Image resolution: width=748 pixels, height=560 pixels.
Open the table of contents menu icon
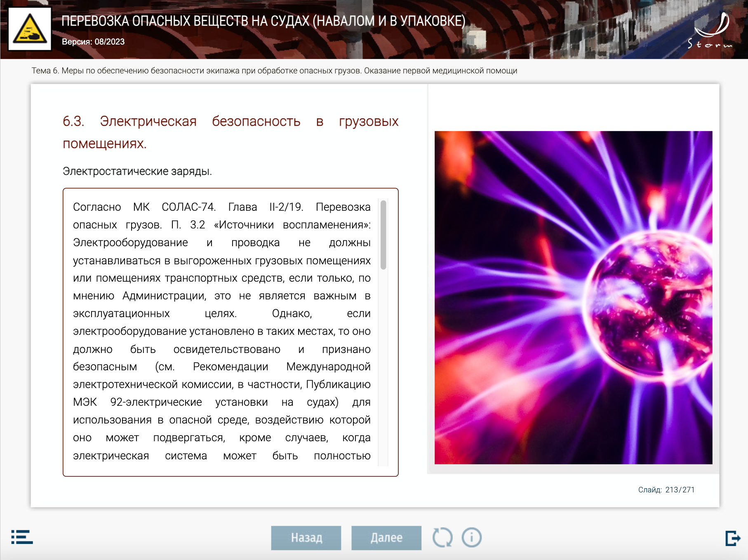coord(22,537)
